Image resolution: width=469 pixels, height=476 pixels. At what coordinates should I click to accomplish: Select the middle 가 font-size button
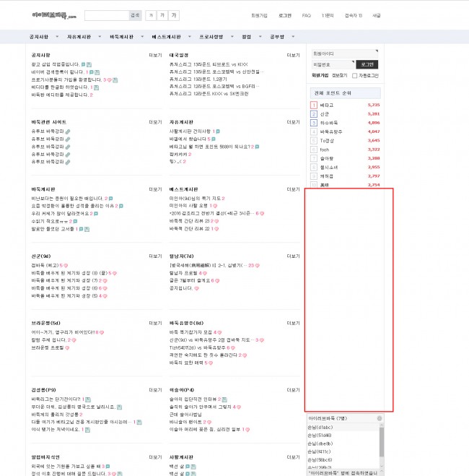162,15
